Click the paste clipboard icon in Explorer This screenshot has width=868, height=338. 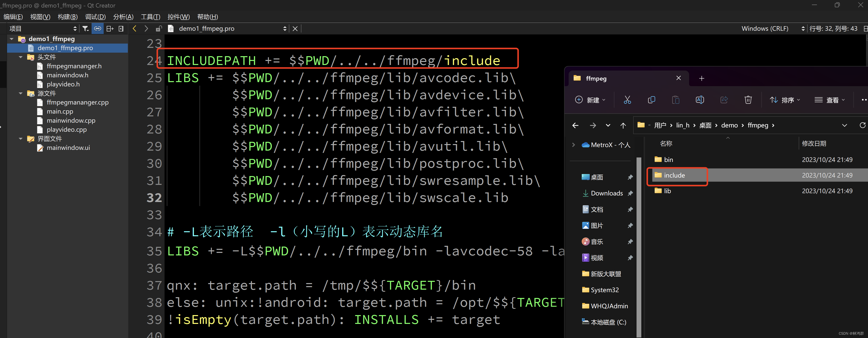[x=676, y=100]
